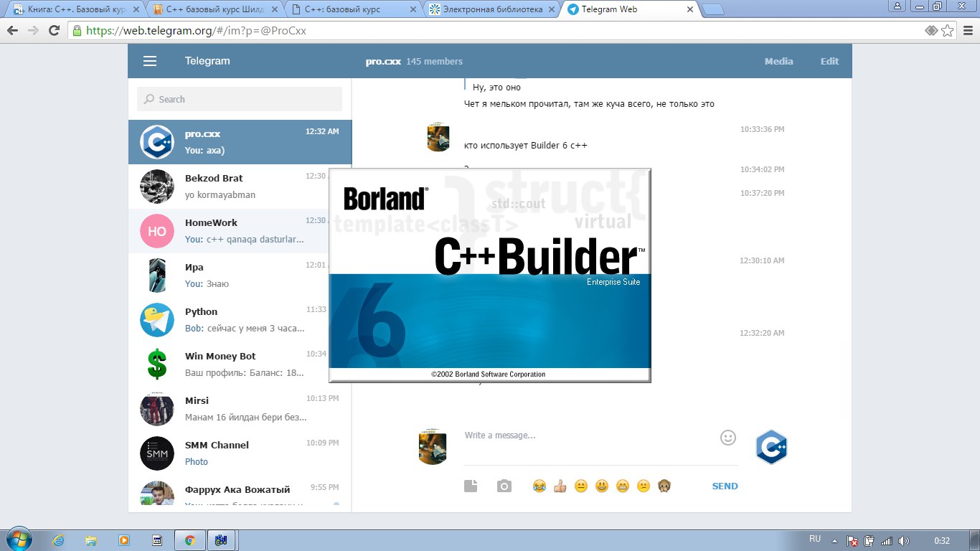Open network signal icon in tray
This screenshot has width=980, height=551.
tap(887, 541)
